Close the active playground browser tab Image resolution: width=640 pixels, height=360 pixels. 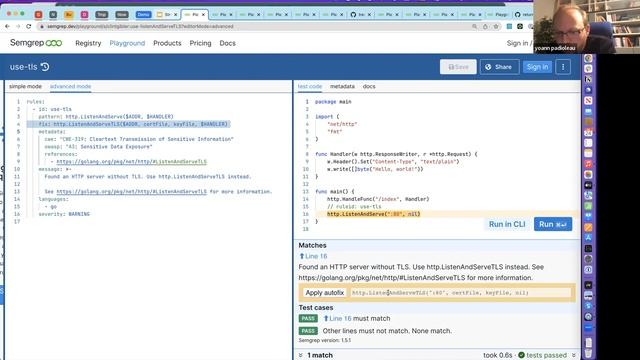(x=203, y=14)
